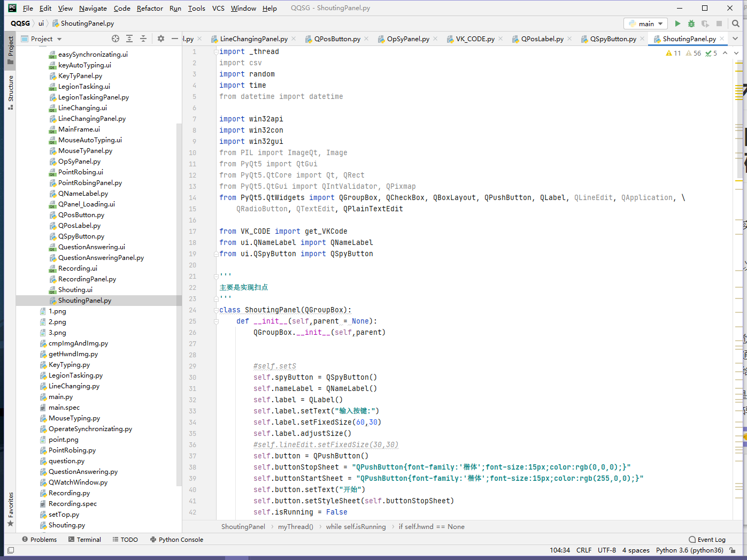
Task: Open search everywhere magnifier icon
Action: click(736, 24)
